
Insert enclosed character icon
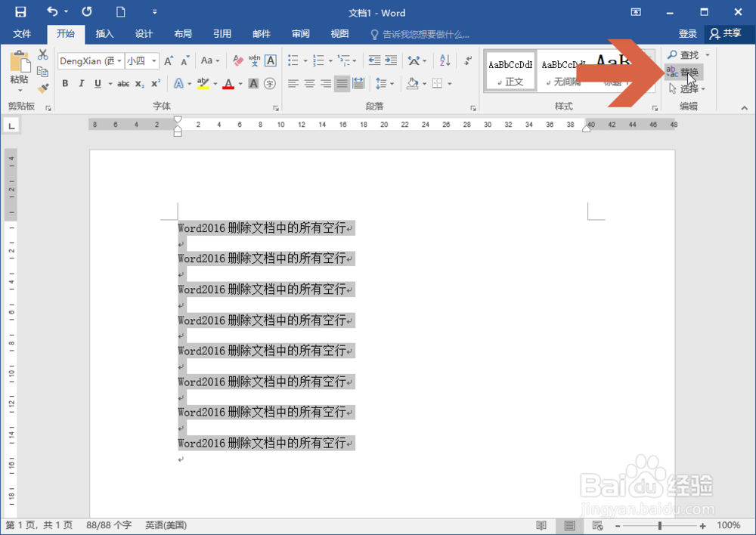pos(270,84)
